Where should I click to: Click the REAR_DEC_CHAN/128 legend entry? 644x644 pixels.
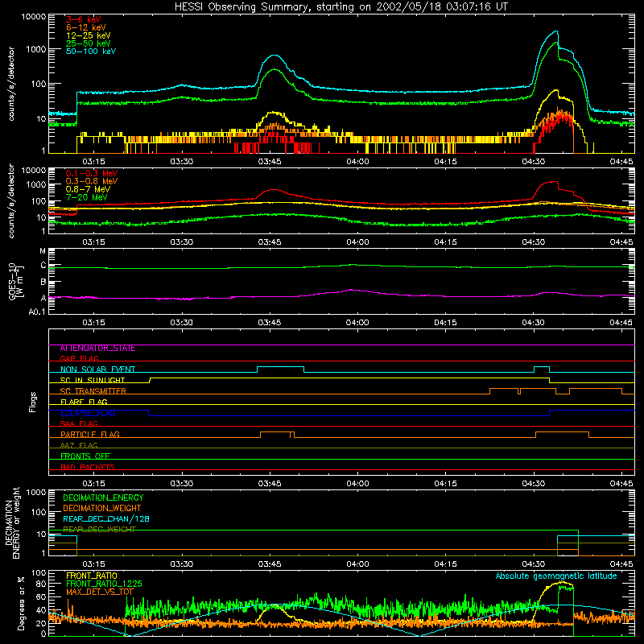click(106, 519)
